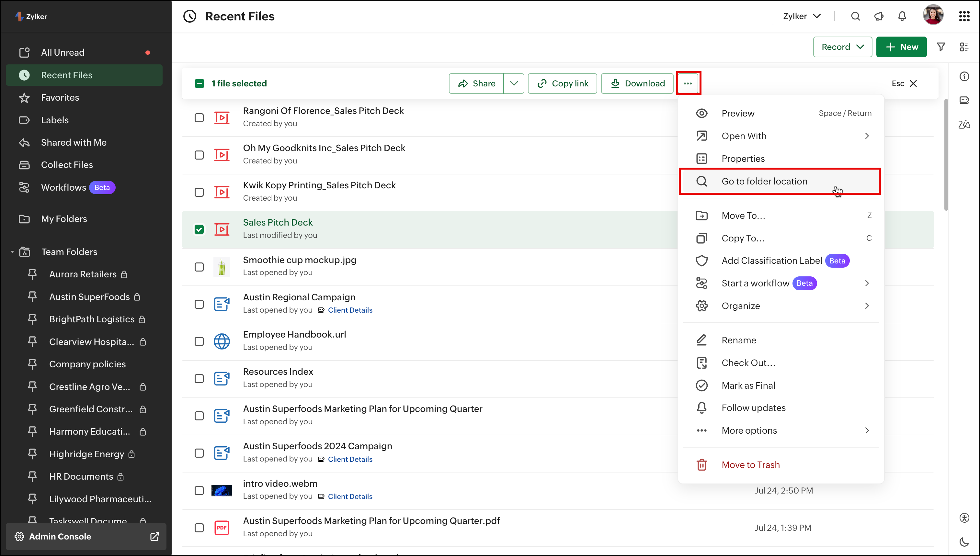Open Admin Console external link icon
980x556 pixels.
[154, 537]
